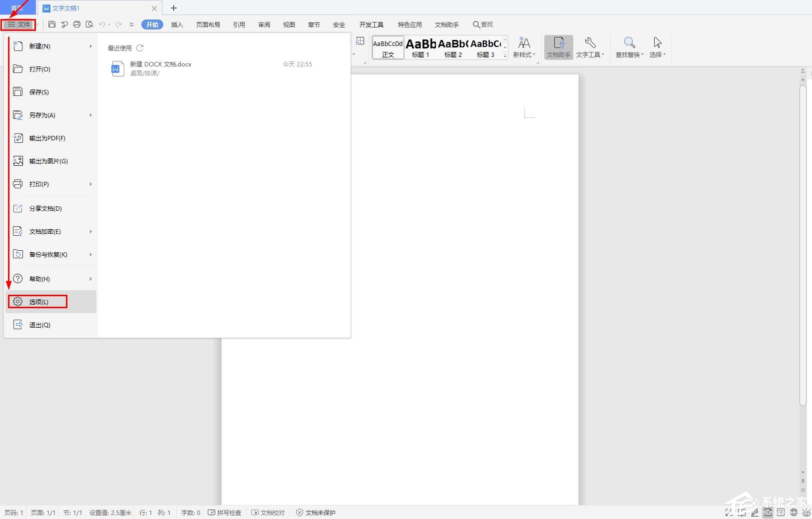Switch to the 插入 ribbon tab
The height and width of the screenshot is (519, 812).
177,24
